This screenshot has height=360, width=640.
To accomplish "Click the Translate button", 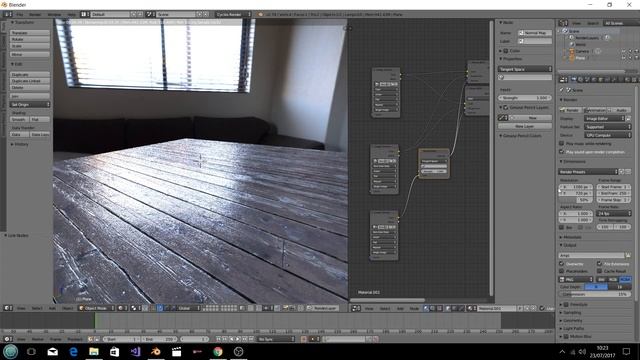I will click(30, 33).
